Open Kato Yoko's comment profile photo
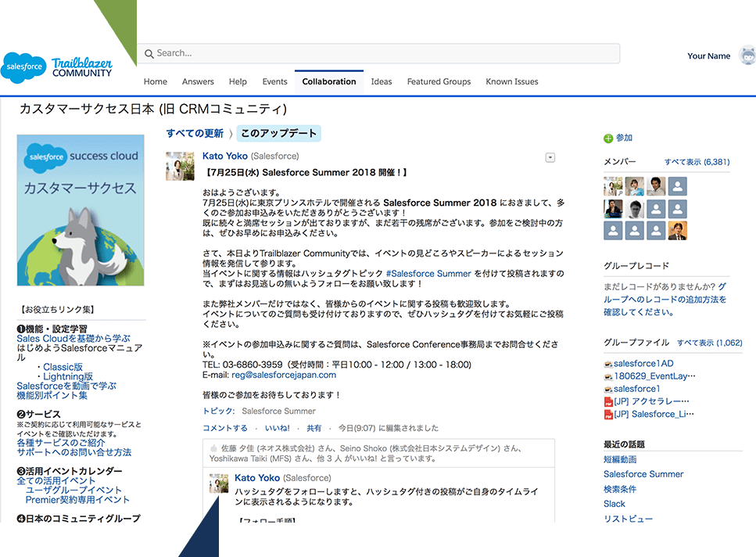The height and width of the screenshot is (557, 756). [x=219, y=483]
